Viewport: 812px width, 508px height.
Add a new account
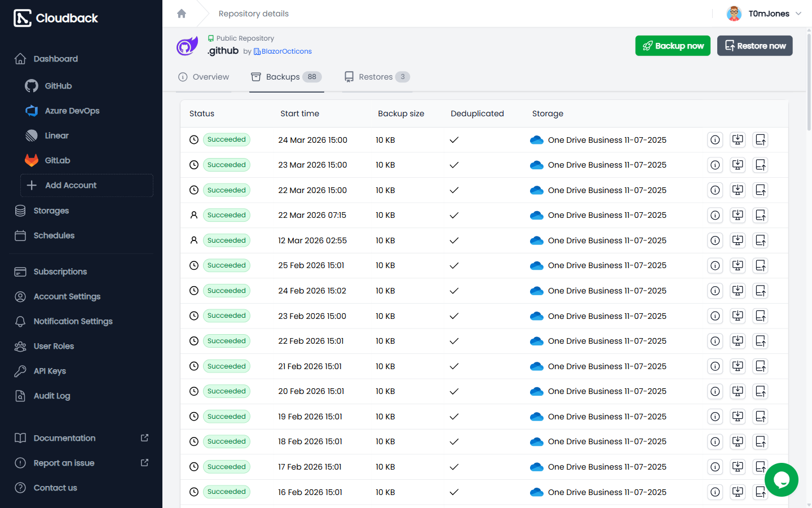tap(86, 185)
